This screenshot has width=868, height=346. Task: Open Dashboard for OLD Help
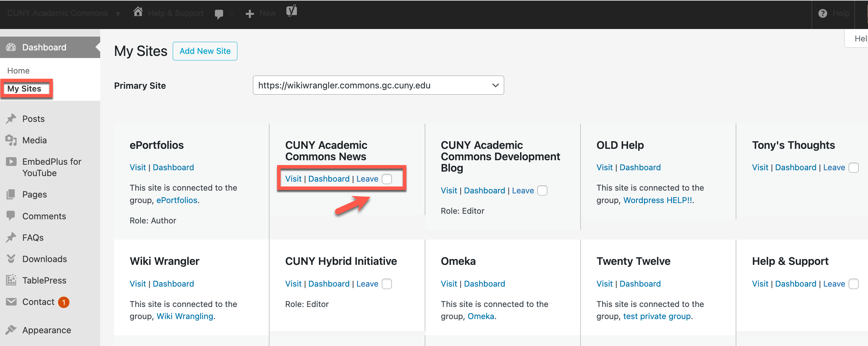[x=640, y=167]
